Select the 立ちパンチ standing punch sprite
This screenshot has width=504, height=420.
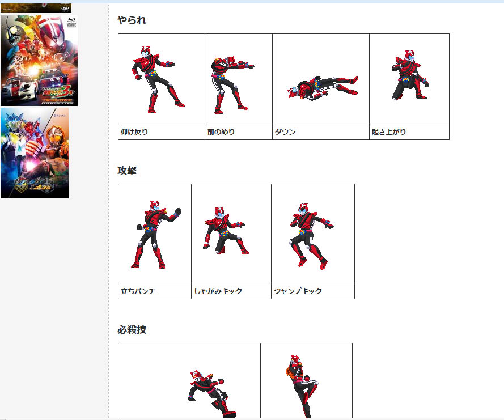tap(156, 235)
